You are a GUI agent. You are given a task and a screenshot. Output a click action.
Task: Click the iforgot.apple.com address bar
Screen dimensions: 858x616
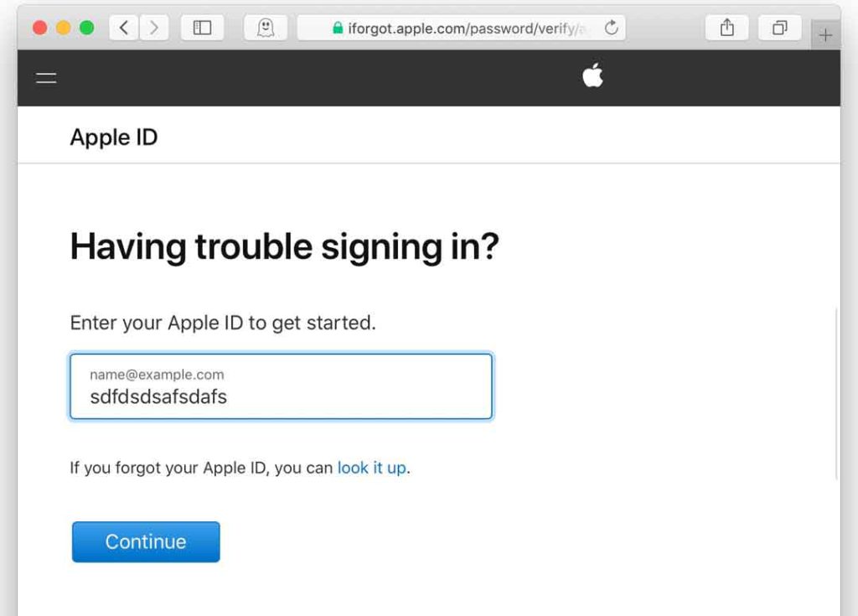[x=461, y=28]
